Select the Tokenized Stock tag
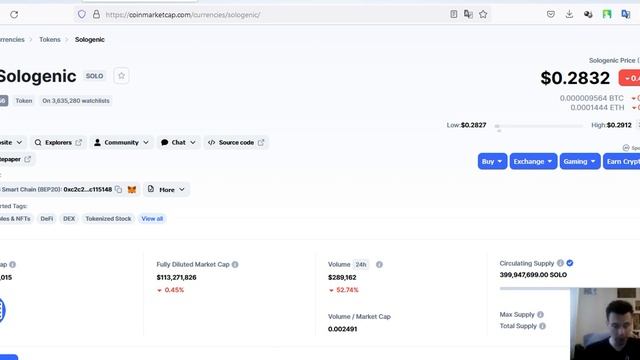This screenshot has height=360, width=640. point(108,219)
